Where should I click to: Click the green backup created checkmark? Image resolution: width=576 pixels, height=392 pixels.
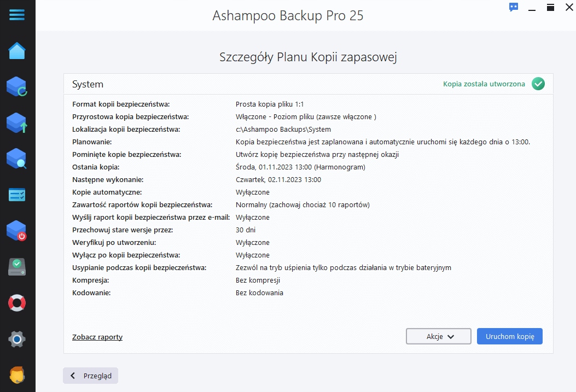tap(538, 84)
